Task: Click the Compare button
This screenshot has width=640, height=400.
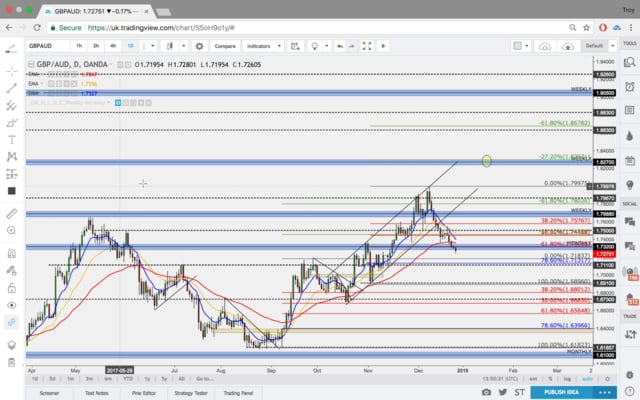Action: coord(225,46)
